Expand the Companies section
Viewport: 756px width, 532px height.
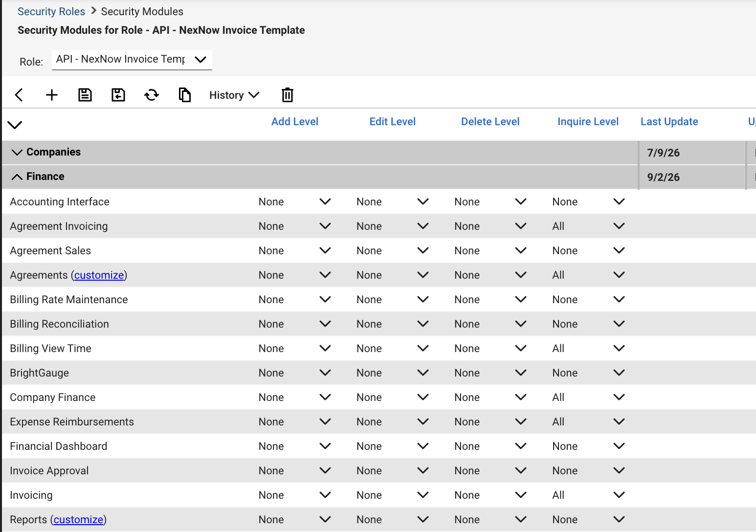(17, 152)
